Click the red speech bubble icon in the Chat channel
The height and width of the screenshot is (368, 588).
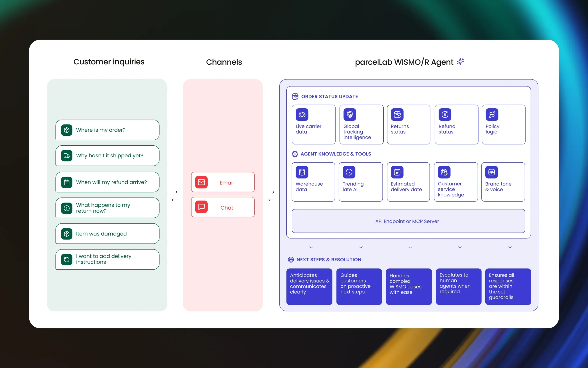pos(201,207)
